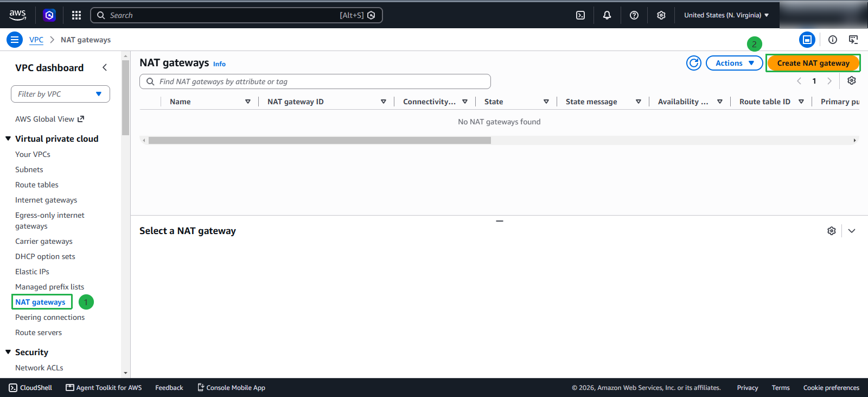Viewport: 868px width, 397px height.
Task: Open the feedback screen icon in the breadcrumb bar
Action: 853,40
